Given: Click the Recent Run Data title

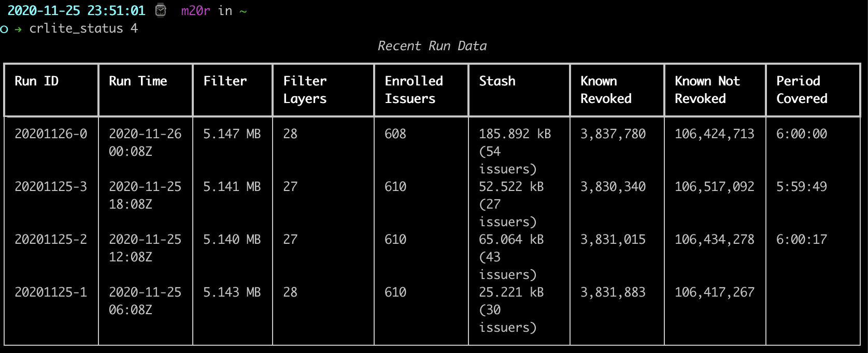Looking at the screenshot, I should (432, 46).
